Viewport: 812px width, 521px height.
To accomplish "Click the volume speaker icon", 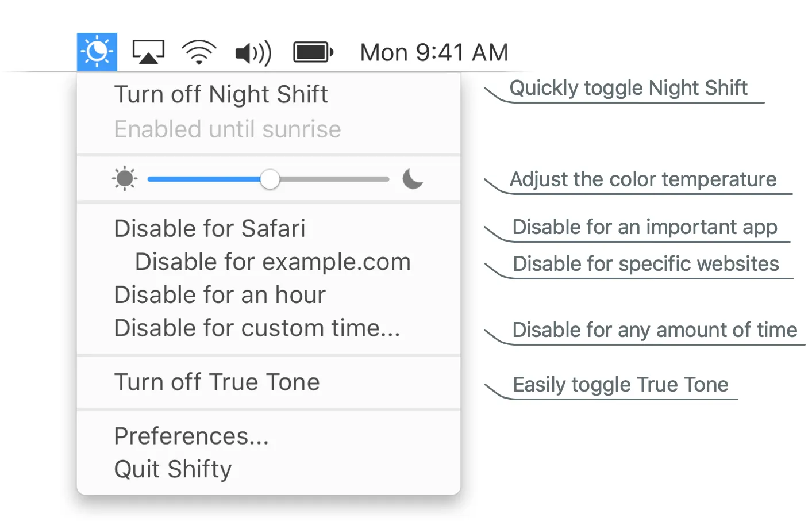I will pyautogui.click(x=252, y=52).
